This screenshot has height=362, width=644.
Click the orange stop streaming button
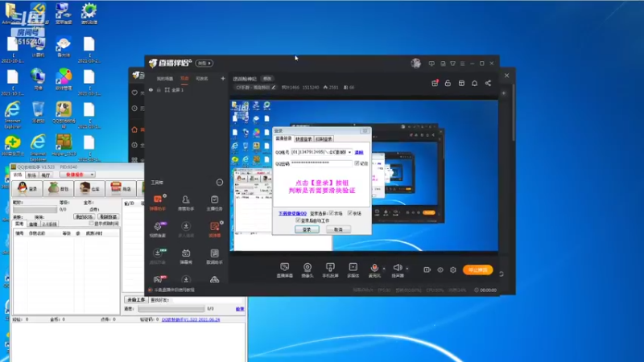(x=477, y=269)
